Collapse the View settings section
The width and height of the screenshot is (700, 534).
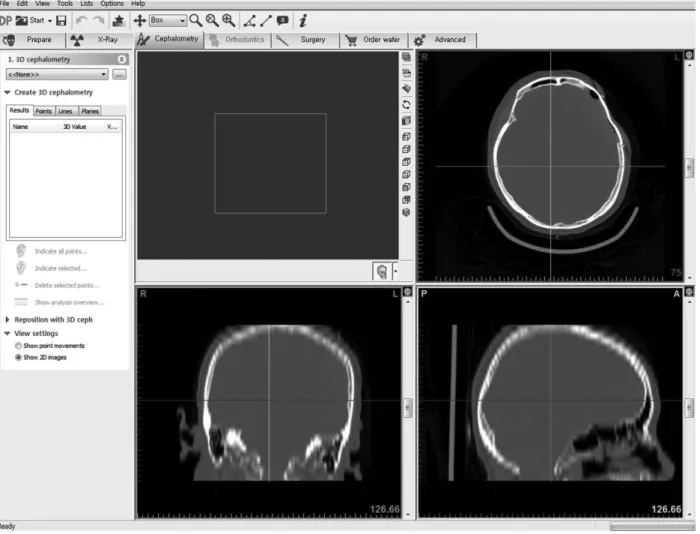tap(8, 334)
